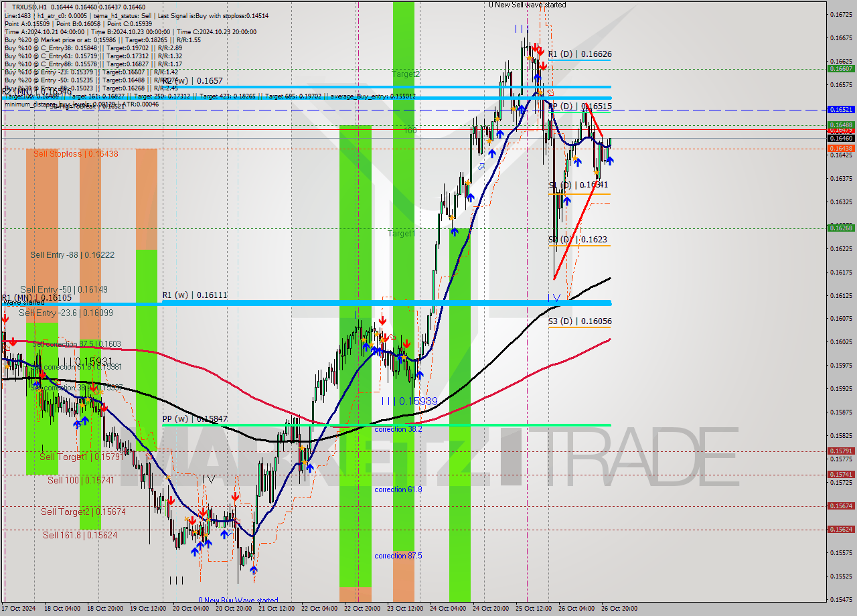Click the Target1 label on the green zone

(401, 234)
